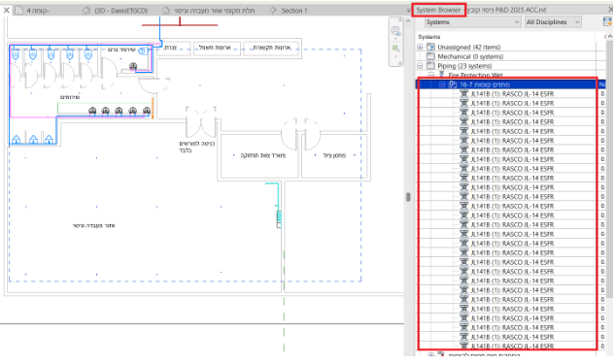Select the room label ארונות תקשורת

tap(272, 48)
